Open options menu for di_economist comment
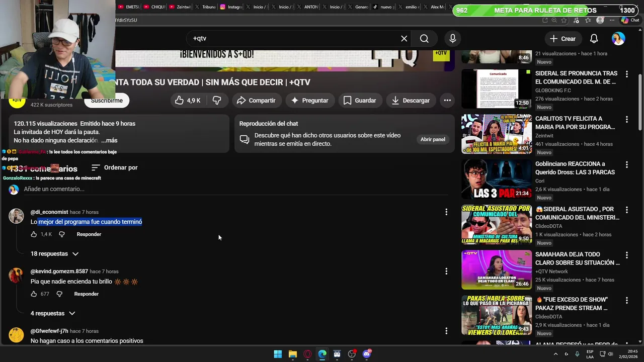This screenshot has width=644, height=362. (446, 212)
